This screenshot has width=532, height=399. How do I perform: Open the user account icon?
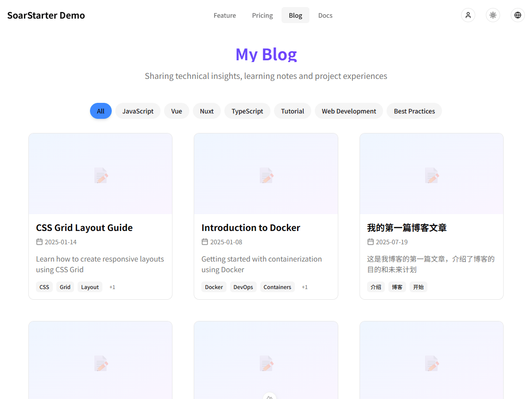[468, 15]
